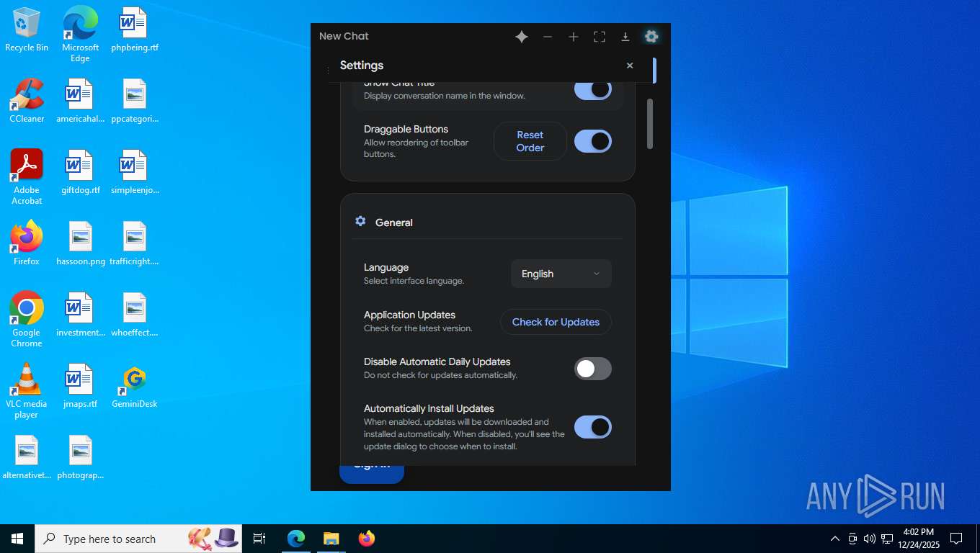The height and width of the screenshot is (553, 980).
Task: Turn off Automatically Install Updates switch
Action: (x=593, y=427)
